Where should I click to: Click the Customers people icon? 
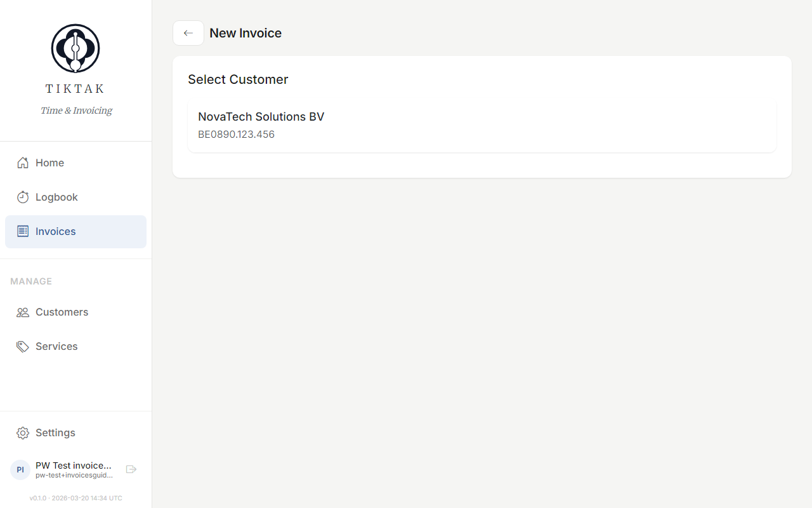click(22, 312)
